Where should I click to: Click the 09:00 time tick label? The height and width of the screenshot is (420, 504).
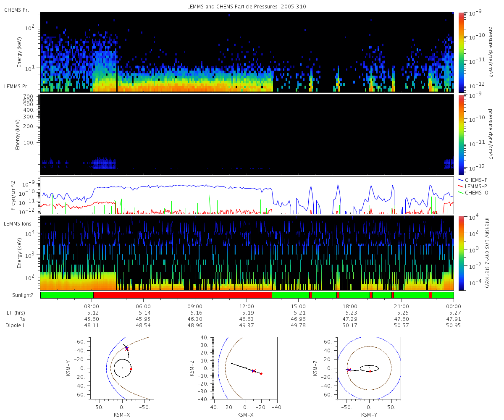click(x=195, y=307)
